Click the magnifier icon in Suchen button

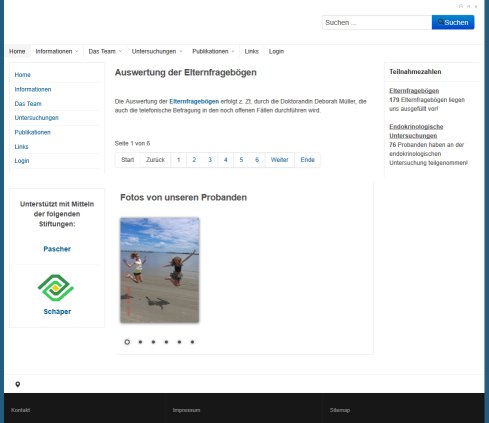[x=440, y=22]
